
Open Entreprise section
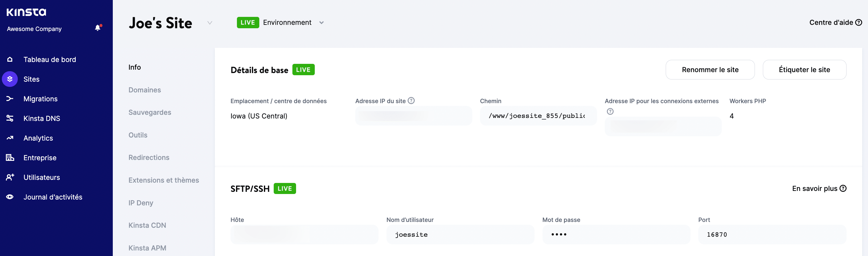(x=40, y=157)
